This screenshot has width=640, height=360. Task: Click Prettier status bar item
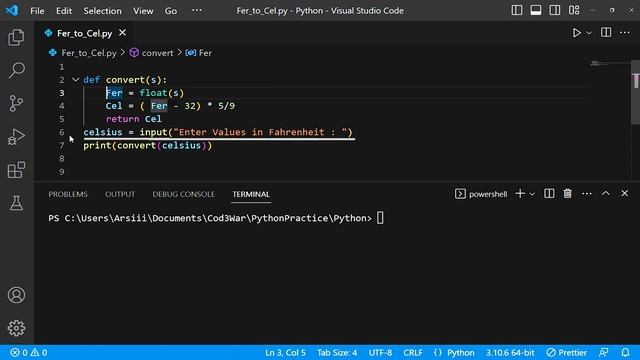567,353
